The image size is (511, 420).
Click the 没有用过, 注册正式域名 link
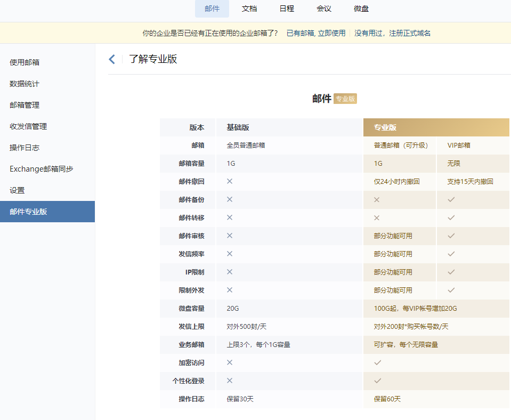pos(392,33)
